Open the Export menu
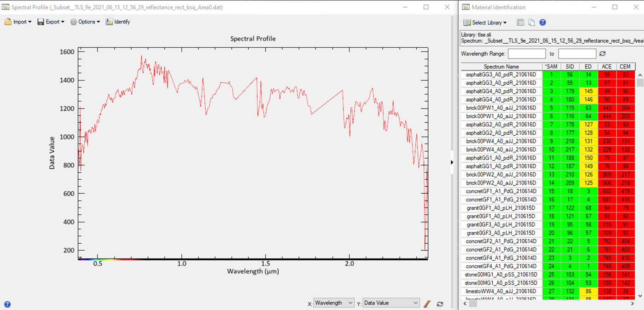The image size is (644, 310). (51, 22)
